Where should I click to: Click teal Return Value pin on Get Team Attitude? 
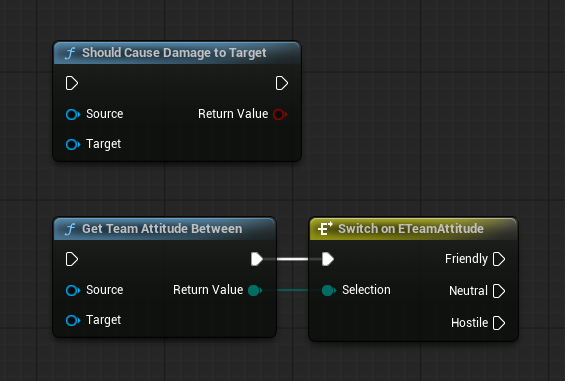[255, 290]
